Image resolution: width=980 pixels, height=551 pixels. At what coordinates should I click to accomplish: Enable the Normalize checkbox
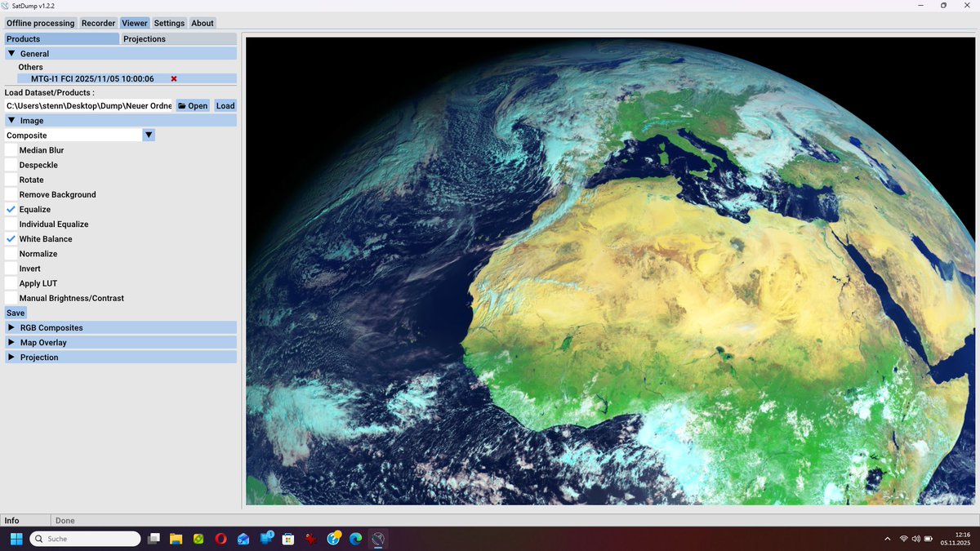(11, 254)
